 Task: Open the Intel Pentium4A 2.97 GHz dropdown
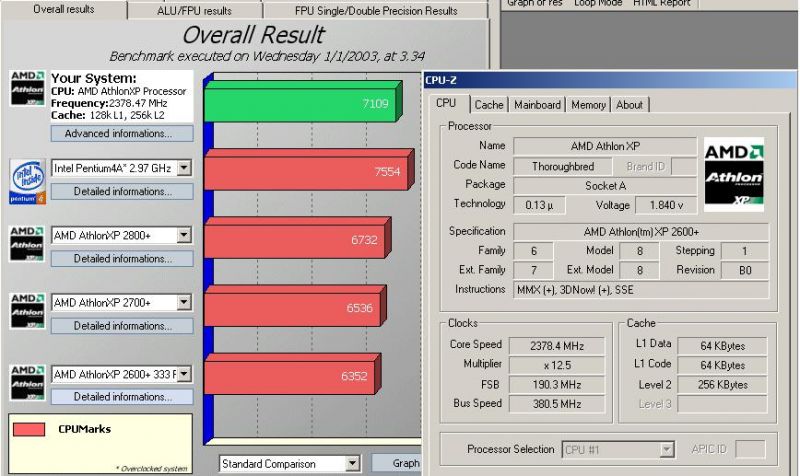coord(184,167)
